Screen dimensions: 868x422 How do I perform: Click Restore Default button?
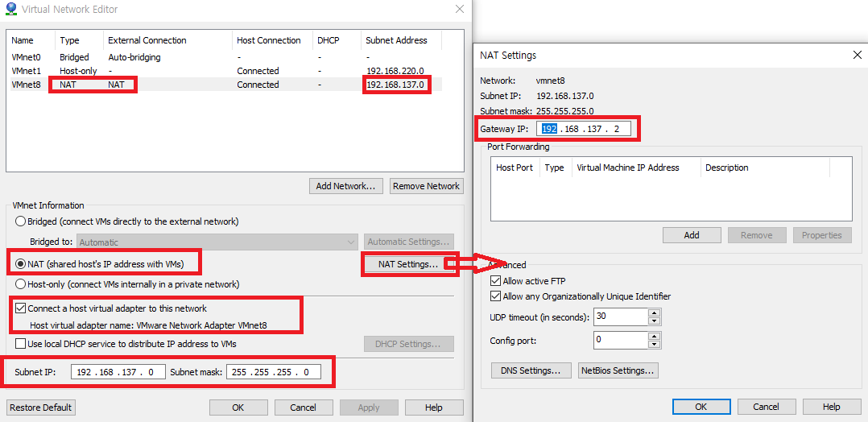pyautogui.click(x=41, y=408)
